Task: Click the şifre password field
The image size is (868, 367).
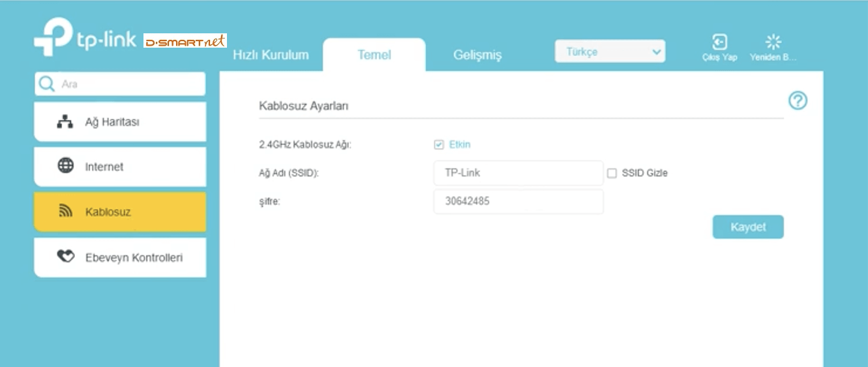Action: tap(518, 202)
